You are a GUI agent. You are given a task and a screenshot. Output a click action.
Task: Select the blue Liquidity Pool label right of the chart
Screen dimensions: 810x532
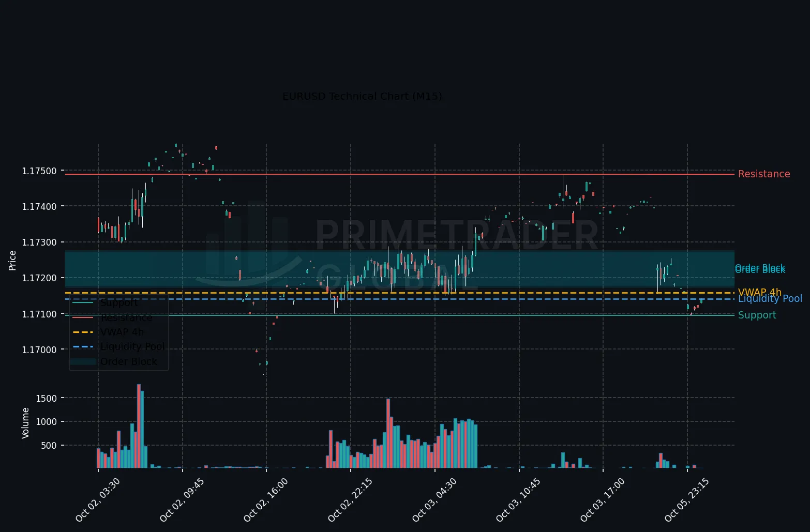coord(770,299)
